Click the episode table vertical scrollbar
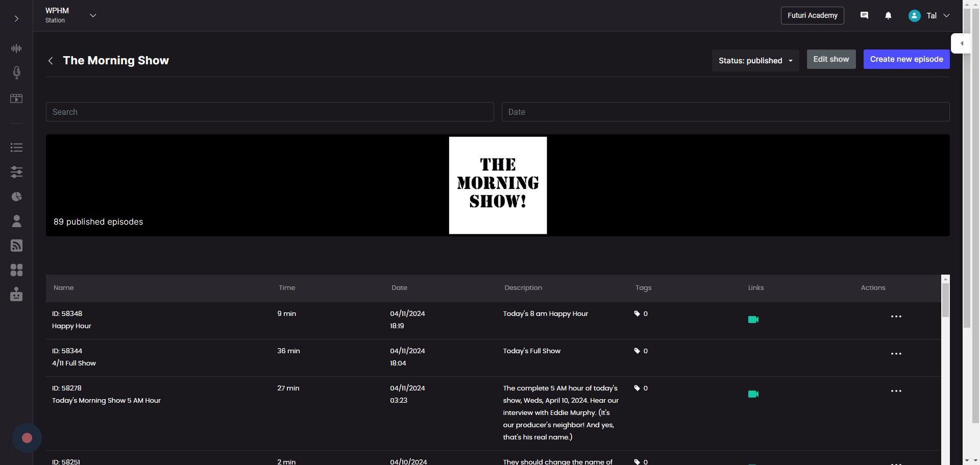Screen dimensions: 980x465 click(x=945, y=301)
